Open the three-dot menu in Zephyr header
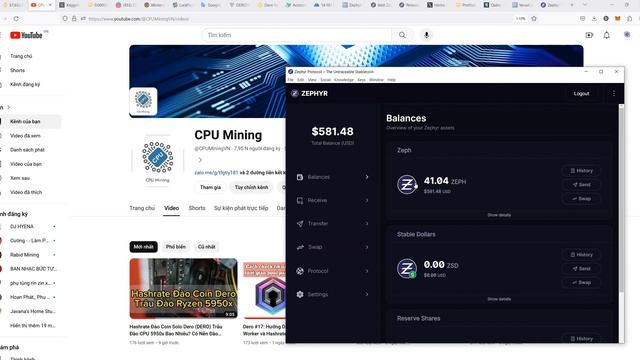Viewport: 640px width, 360px height. click(614, 93)
